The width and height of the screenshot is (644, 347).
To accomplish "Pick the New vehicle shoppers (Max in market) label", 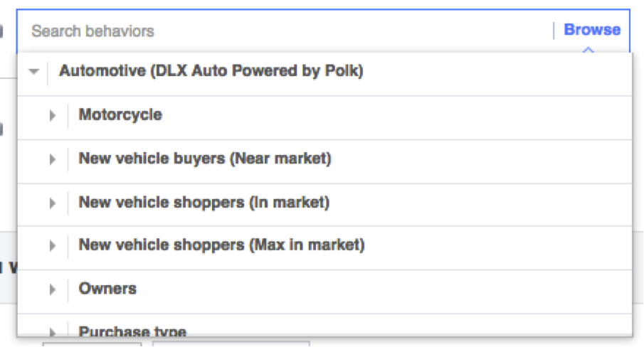I will 221,245.
